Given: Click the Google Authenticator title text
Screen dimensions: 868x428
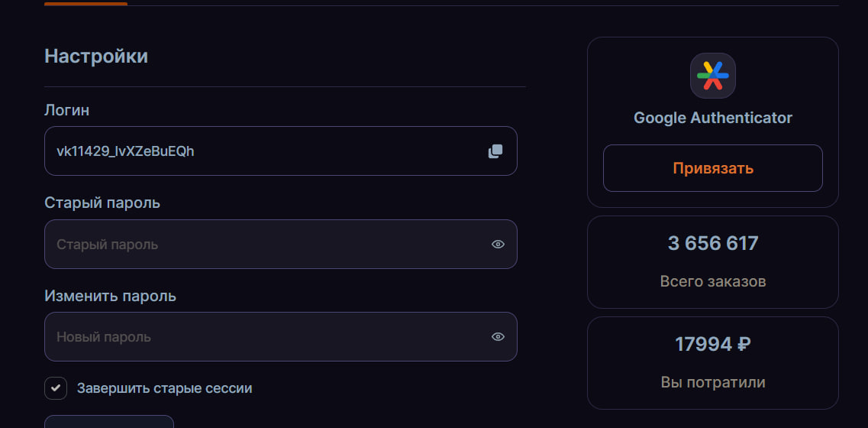Looking at the screenshot, I should point(713,118).
